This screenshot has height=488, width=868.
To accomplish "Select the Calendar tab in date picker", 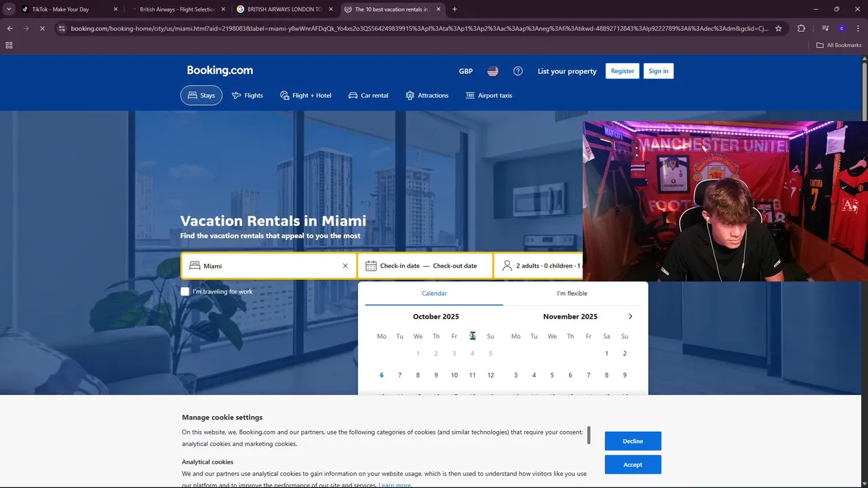I will point(434,293).
